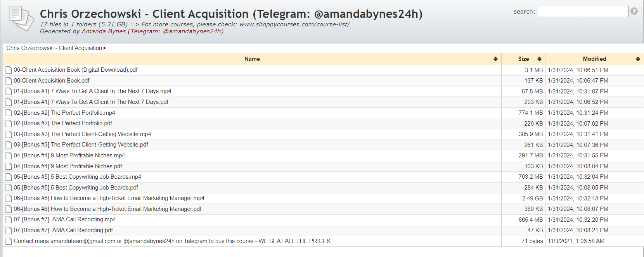Open the Amanda Bynes Telegram link
The width and height of the screenshot is (644, 257).
pos(152,31)
